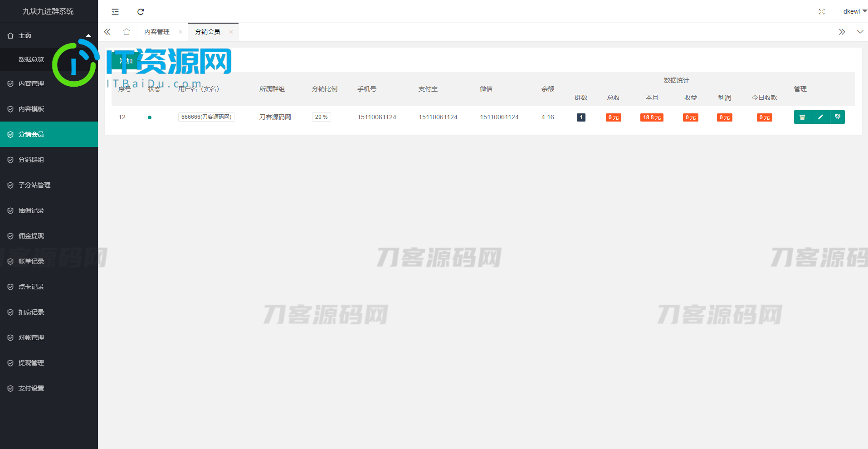The width and height of the screenshot is (868, 449).
Task: Click the 管理 column header
Action: [800, 89]
